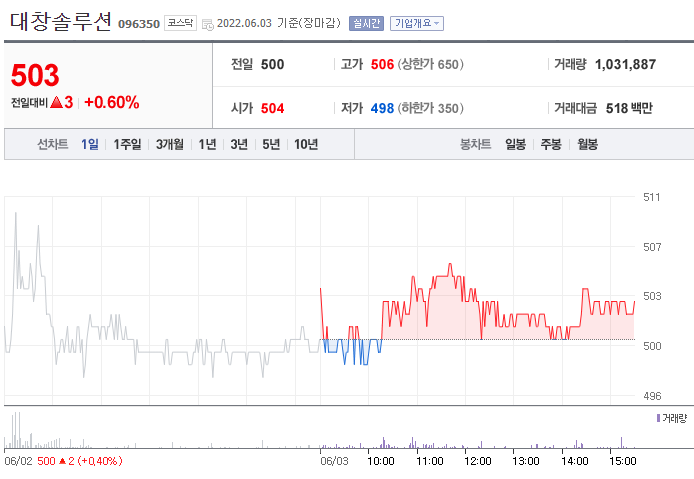Screen dimensions: 694x479
Task: Select the 1주일 line chart tab
Action: (x=127, y=144)
